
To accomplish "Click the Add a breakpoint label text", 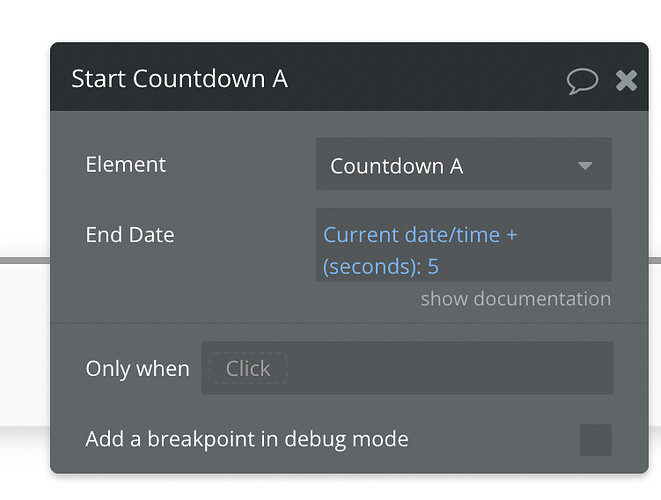I will click(x=247, y=439).
